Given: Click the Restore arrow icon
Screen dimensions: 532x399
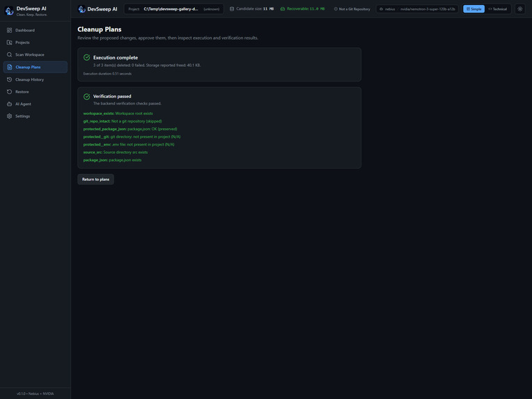Looking at the screenshot, I should point(9,92).
